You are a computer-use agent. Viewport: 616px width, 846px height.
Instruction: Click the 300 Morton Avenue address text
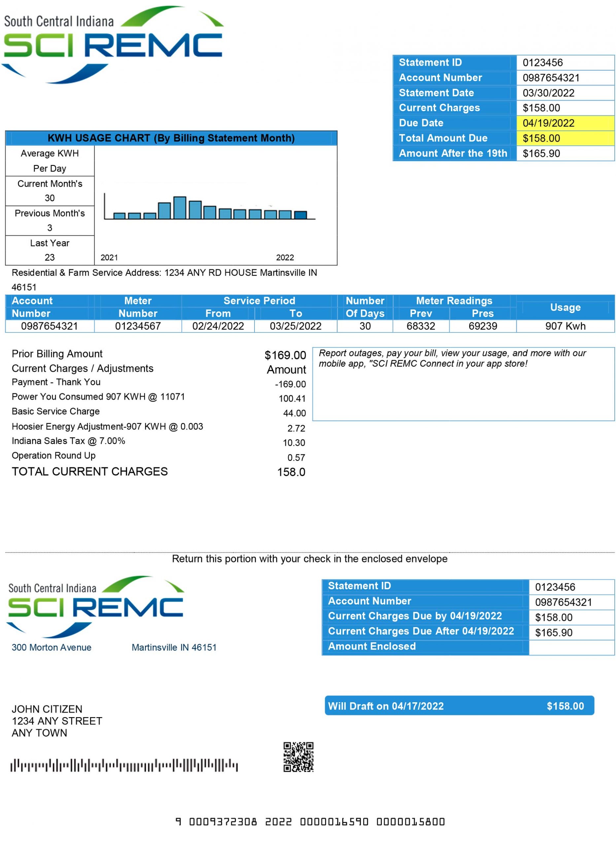point(51,647)
